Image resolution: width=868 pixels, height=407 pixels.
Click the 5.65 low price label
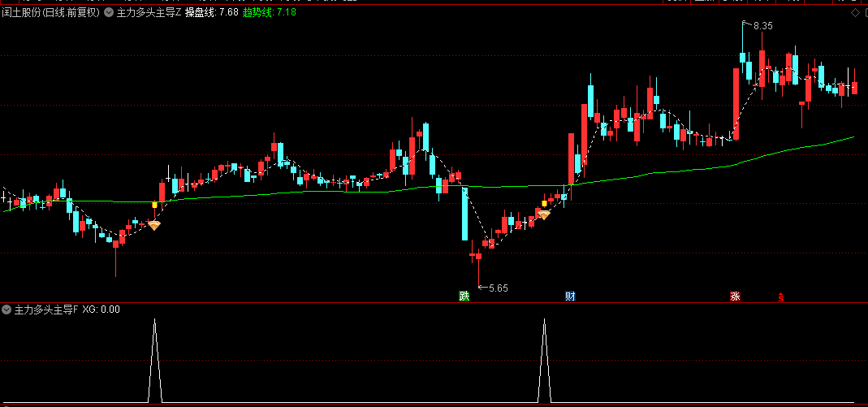(499, 288)
